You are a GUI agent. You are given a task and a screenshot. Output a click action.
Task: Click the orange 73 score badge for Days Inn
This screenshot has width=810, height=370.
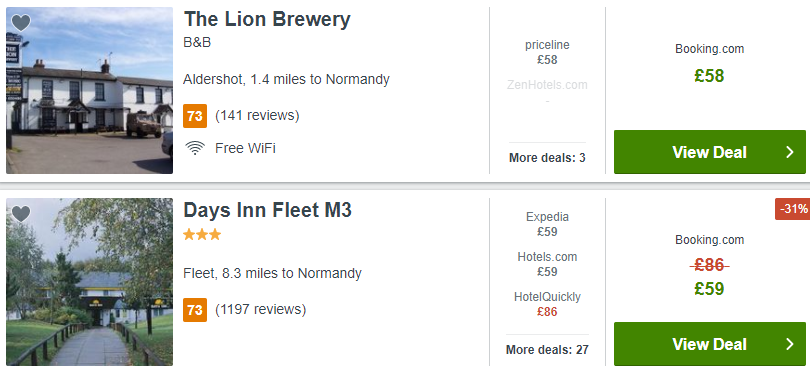pos(195,310)
